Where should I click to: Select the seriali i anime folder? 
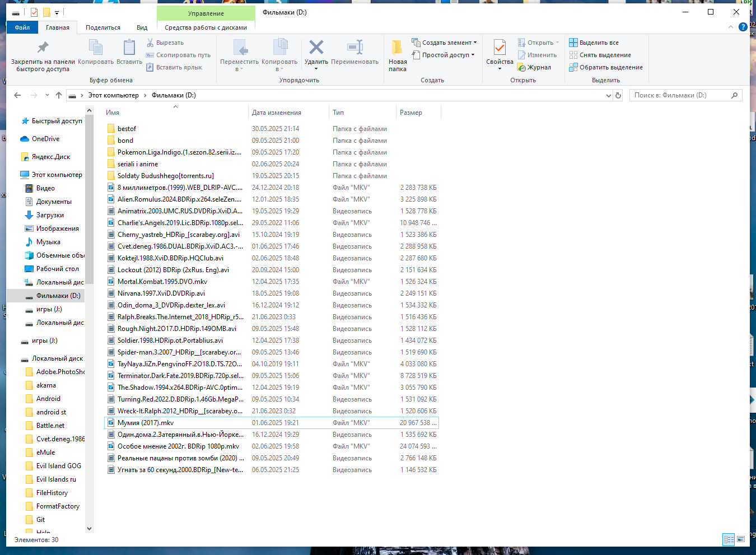point(138,164)
